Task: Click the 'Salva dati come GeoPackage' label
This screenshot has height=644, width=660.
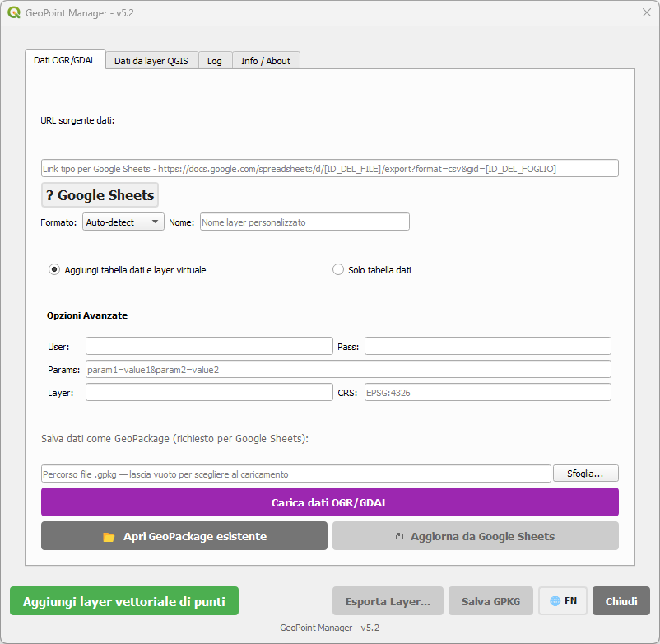Action: coord(174,439)
